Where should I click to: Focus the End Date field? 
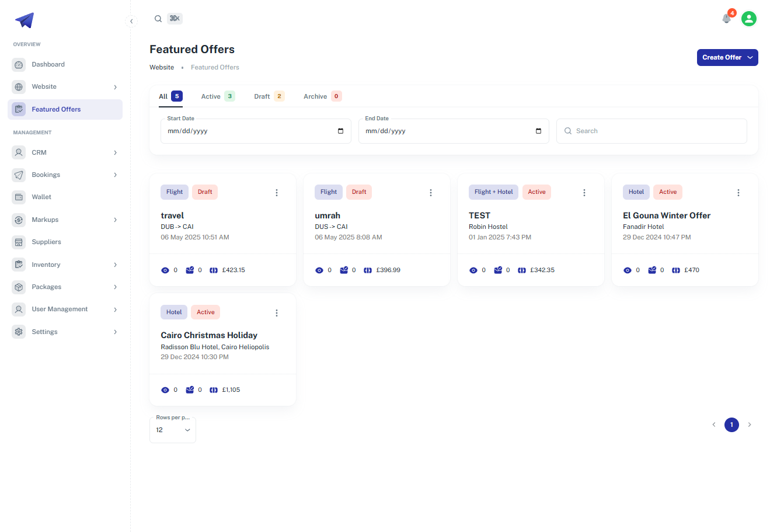[454, 131]
